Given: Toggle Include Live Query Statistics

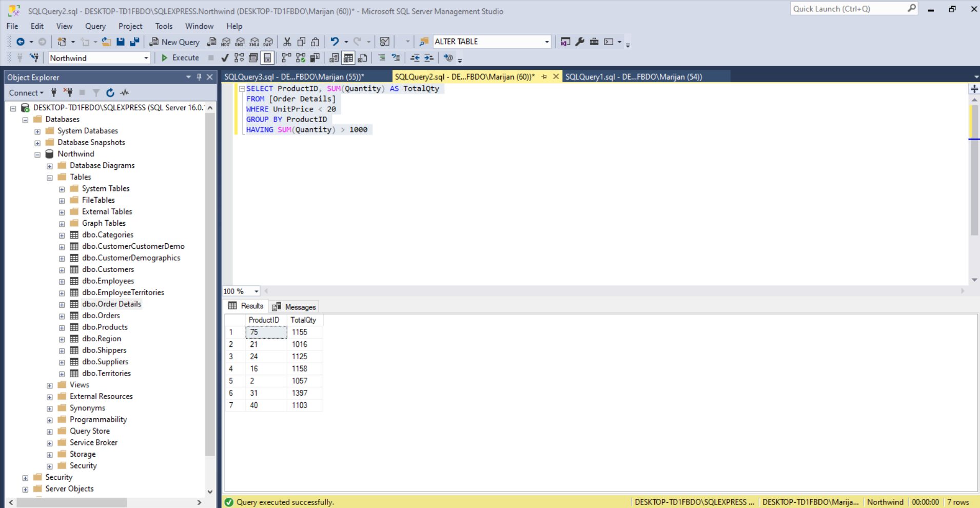Looking at the screenshot, I should (301, 58).
